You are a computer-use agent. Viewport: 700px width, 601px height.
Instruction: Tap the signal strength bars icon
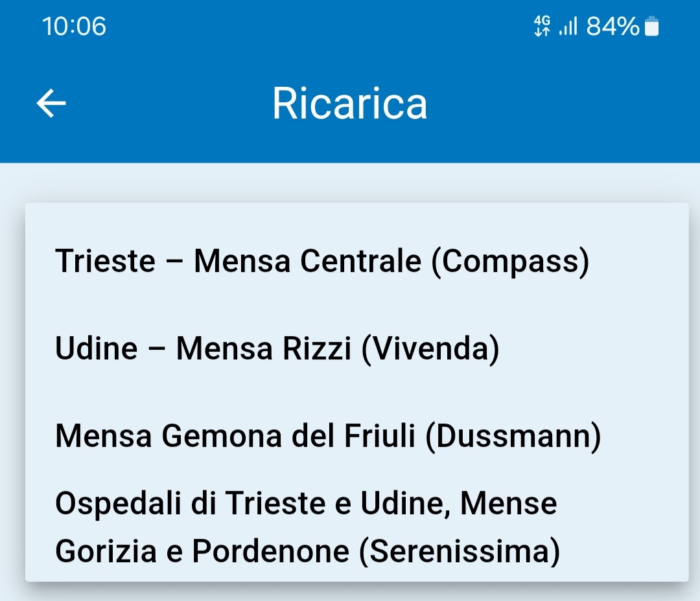click(568, 26)
